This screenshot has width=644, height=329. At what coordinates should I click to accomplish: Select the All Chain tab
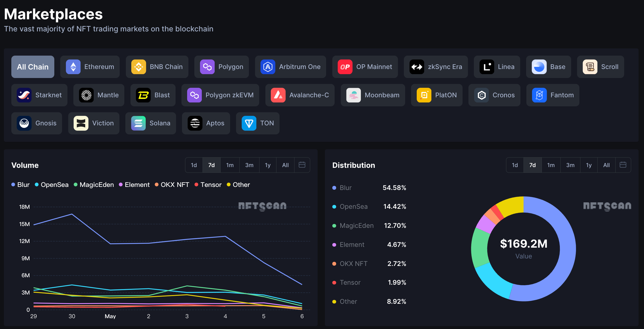33,66
